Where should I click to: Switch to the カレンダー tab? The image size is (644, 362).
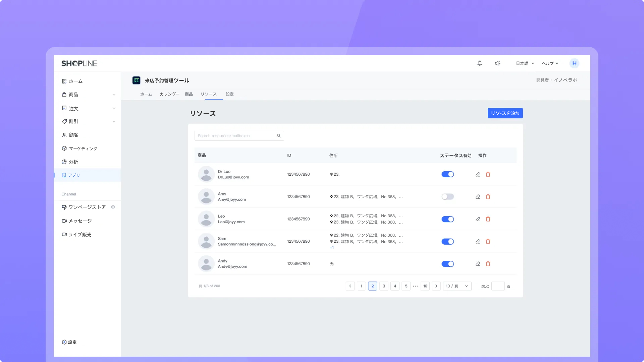pos(169,94)
